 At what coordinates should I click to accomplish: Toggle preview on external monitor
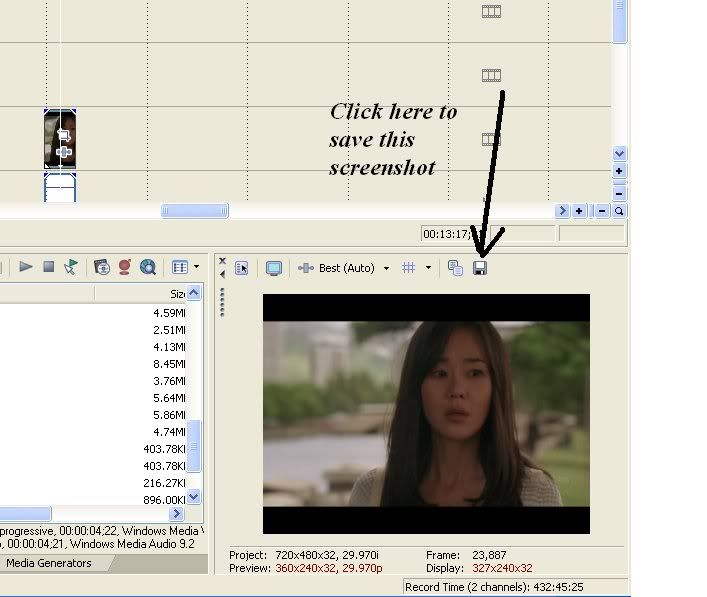click(274, 268)
